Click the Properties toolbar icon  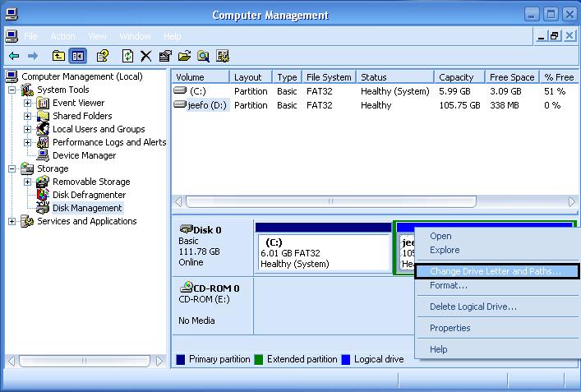click(165, 56)
